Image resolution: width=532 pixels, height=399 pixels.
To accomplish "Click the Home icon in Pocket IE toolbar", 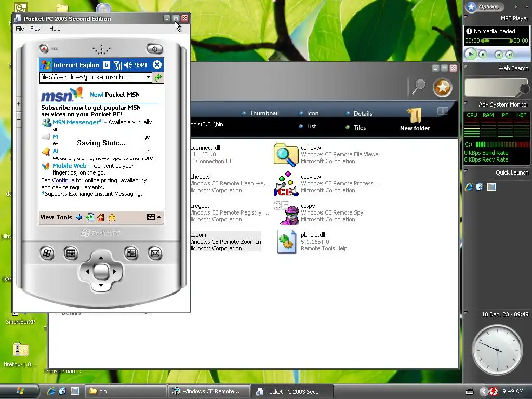I will pyautogui.click(x=101, y=218).
